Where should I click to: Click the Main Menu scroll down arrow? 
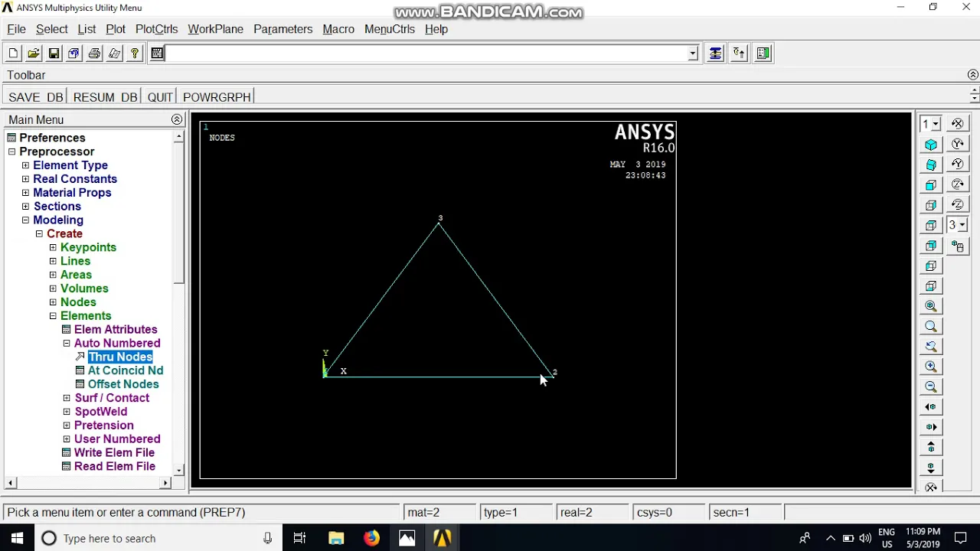[x=178, y=470]
